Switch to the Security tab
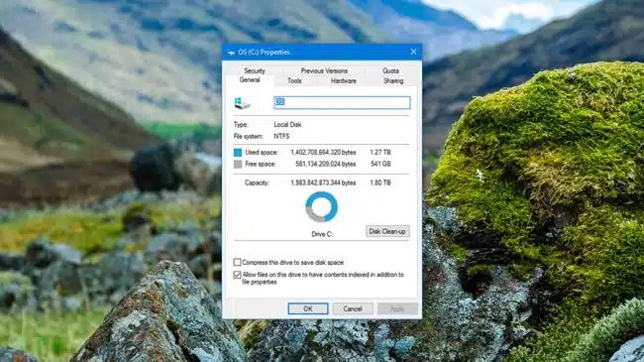Image resolution: width=644 pixels, height=362 pixels. (x=255, y=70)
